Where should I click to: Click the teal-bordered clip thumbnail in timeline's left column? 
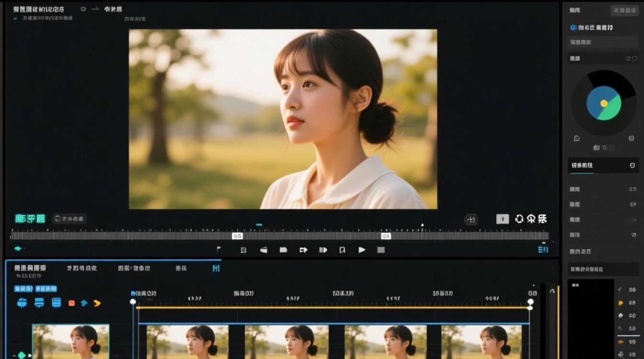(70, 341)
